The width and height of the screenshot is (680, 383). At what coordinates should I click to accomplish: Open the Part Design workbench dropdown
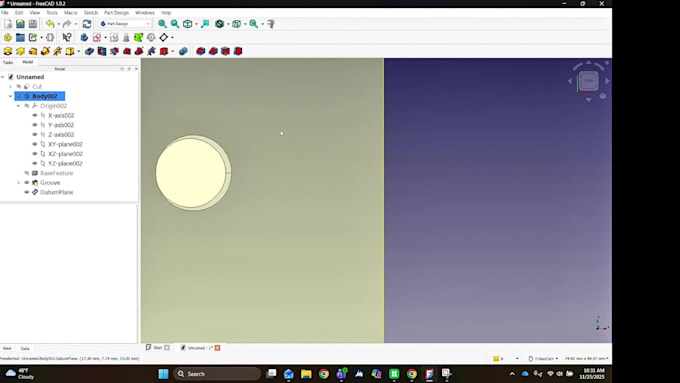click(x=125, y=24)
